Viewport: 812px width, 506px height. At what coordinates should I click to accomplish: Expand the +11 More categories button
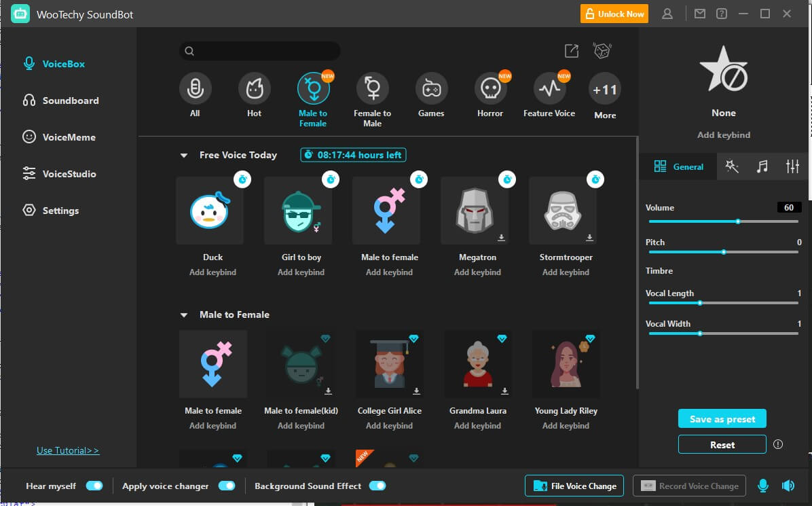605,90
